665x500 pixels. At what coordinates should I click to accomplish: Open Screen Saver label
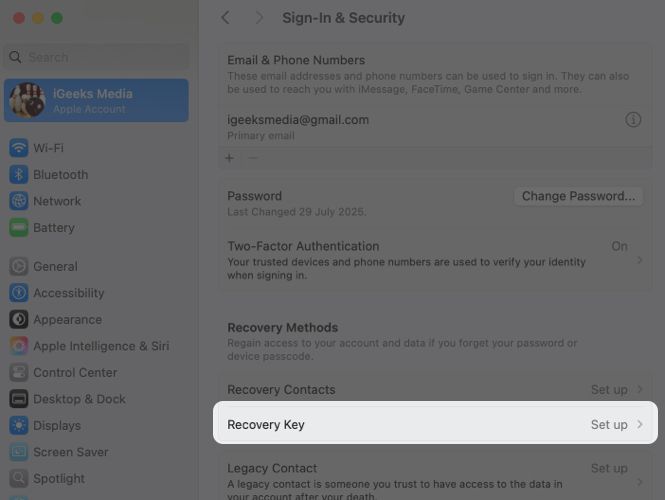[71, 452]
